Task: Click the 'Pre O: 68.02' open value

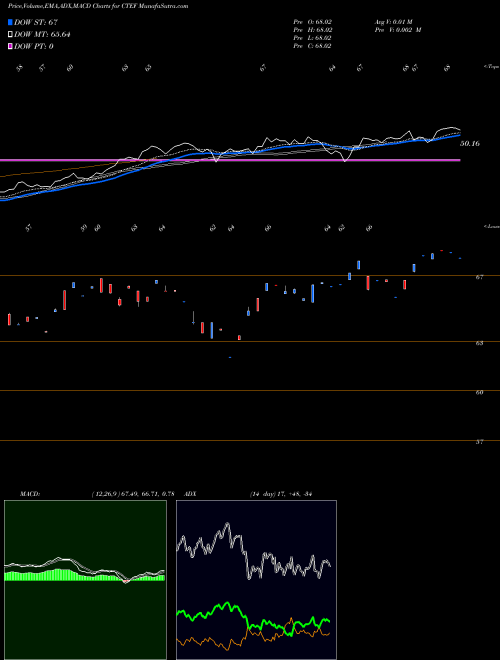Action: tap(313, 22)
